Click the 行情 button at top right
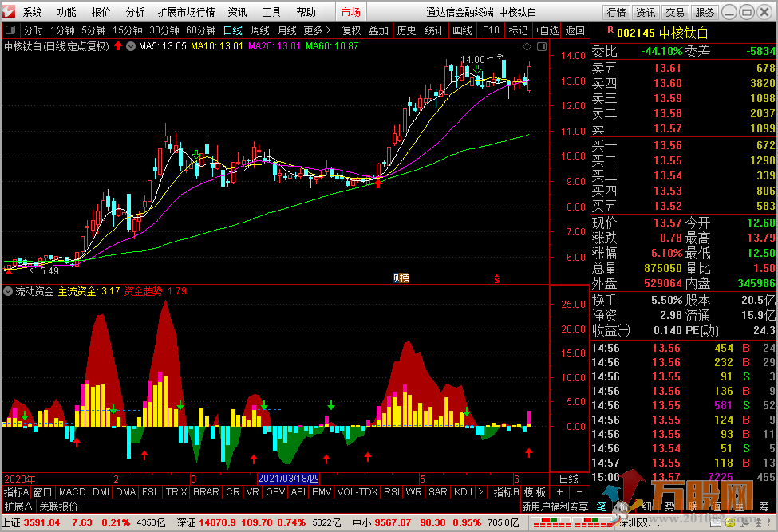Image resolution: width=778 pixels, height=532 pixels. click(x=617, y=12)
